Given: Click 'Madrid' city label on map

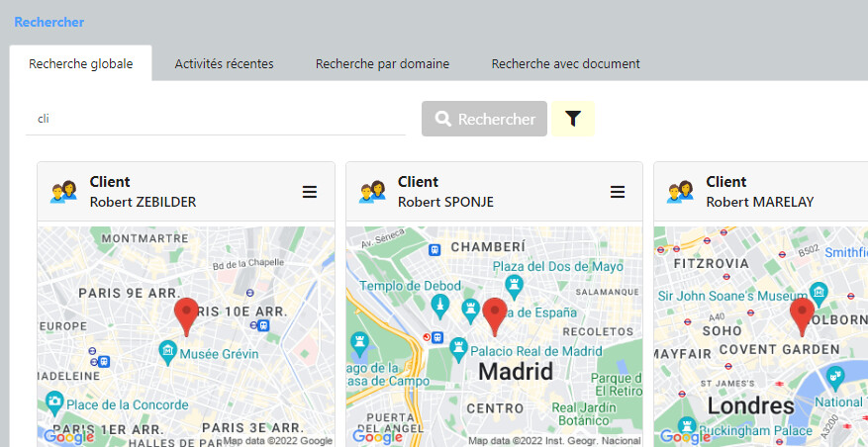Looking at the screenshot, I should click(516, 371).
